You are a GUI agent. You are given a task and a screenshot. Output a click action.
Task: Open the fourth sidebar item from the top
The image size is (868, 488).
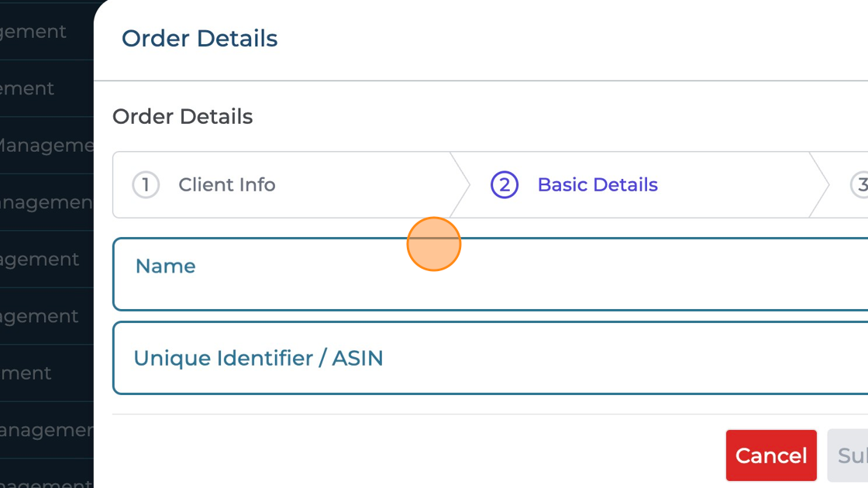[x=45, y=203]
